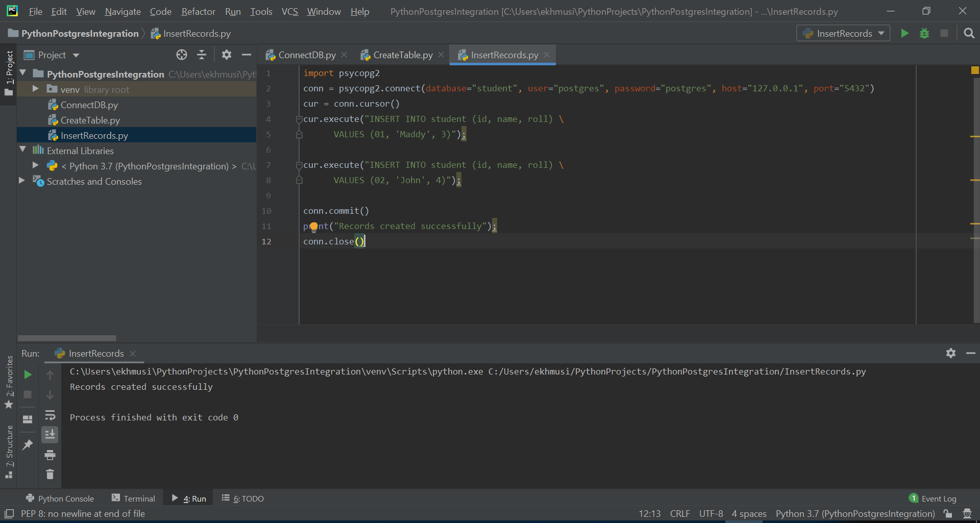Clear Run output with trash icon
Screen dimensions: 980x523
[x=50, y=475]
